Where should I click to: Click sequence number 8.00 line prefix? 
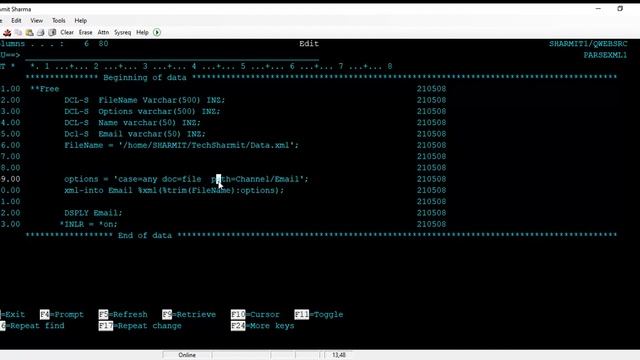pos(10,168)
